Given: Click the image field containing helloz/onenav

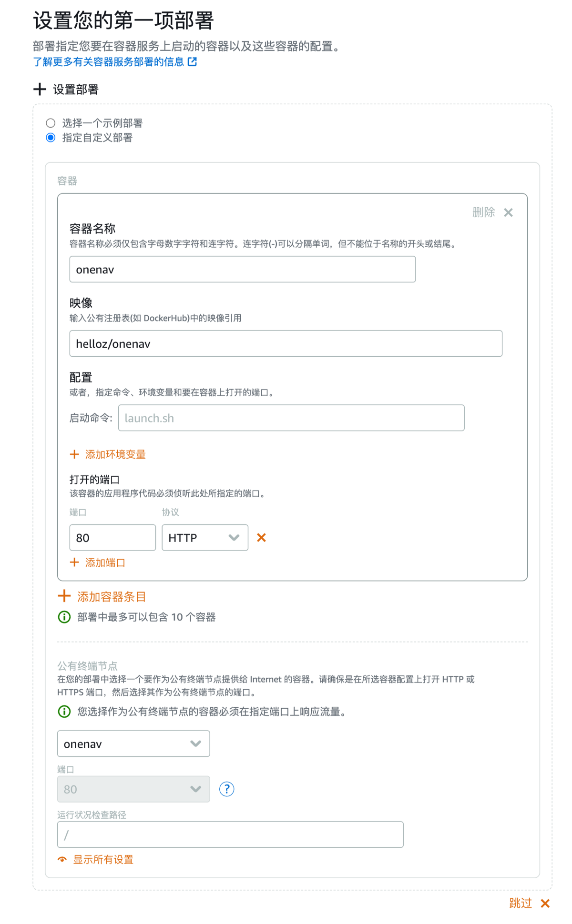Looking at the screenshot, I should point(286,344).
